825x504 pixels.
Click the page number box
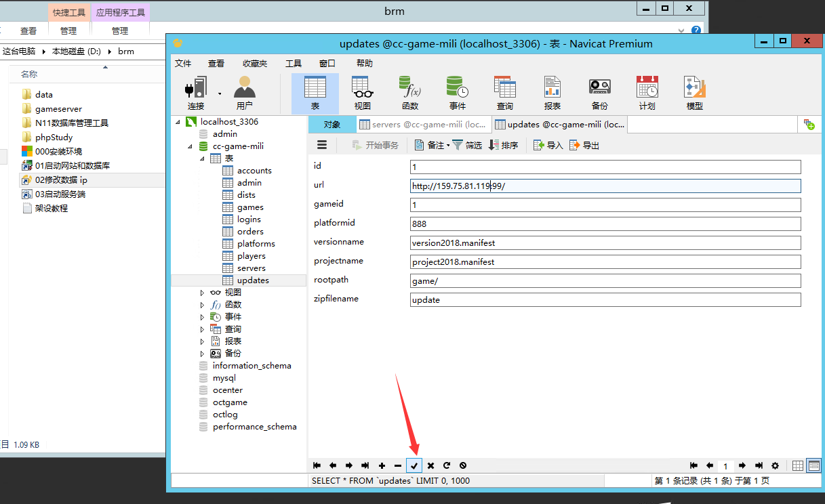(x=725, y=466)
